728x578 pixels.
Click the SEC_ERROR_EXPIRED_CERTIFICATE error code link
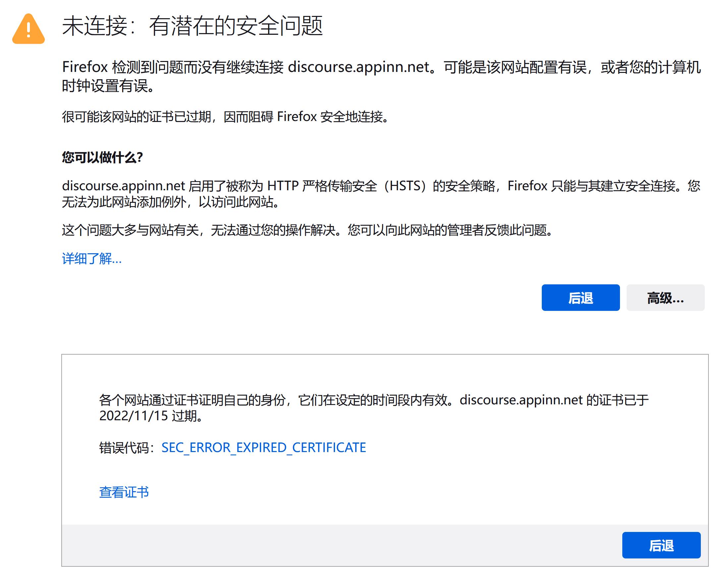pos(263,447)
